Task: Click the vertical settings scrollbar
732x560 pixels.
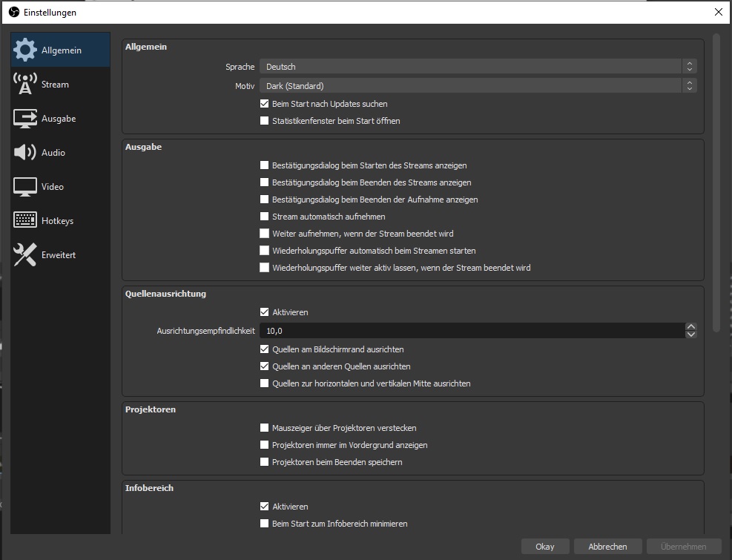Action: [x=716, y=182]
